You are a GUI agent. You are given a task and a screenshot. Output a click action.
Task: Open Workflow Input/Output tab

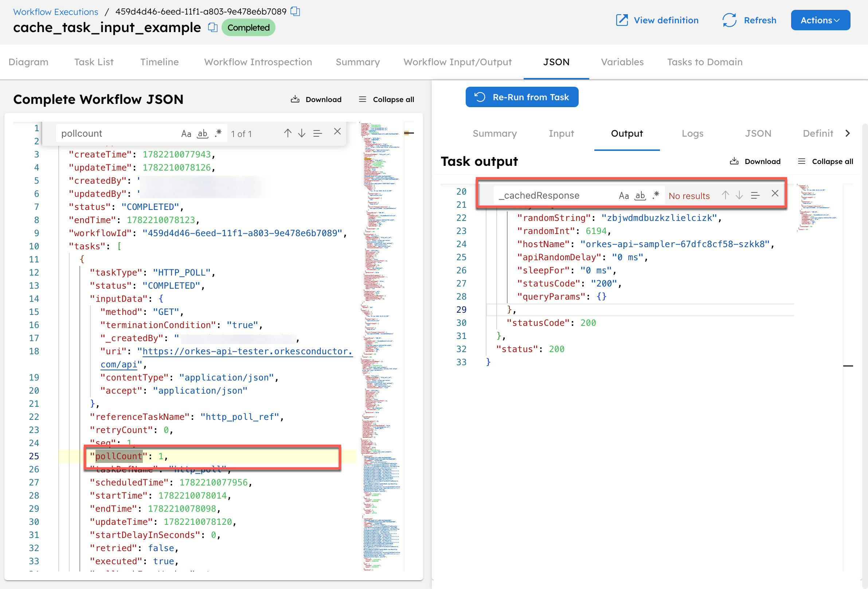click(x=458, y=62)
